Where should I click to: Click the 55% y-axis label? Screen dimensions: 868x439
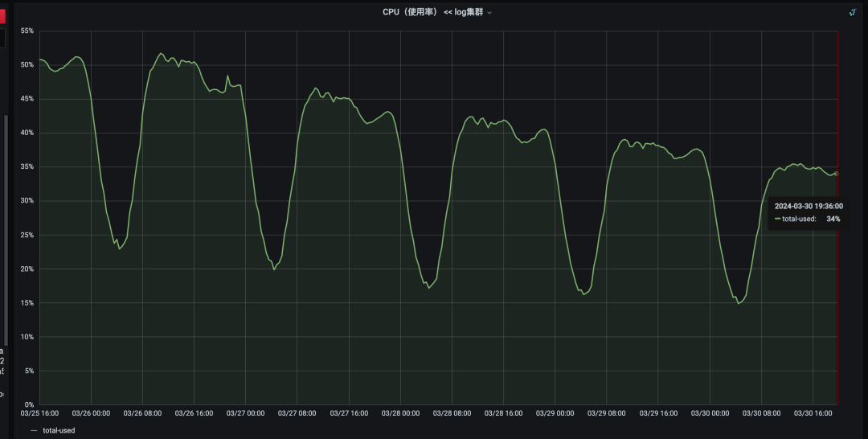click(x=27, y=31)
